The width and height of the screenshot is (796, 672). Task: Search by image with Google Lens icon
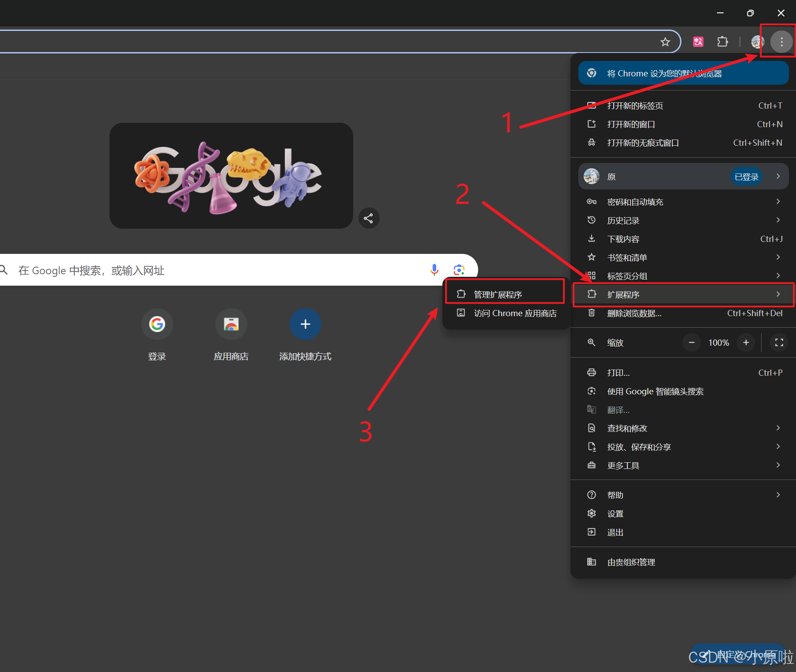click(x=459, y=269)
